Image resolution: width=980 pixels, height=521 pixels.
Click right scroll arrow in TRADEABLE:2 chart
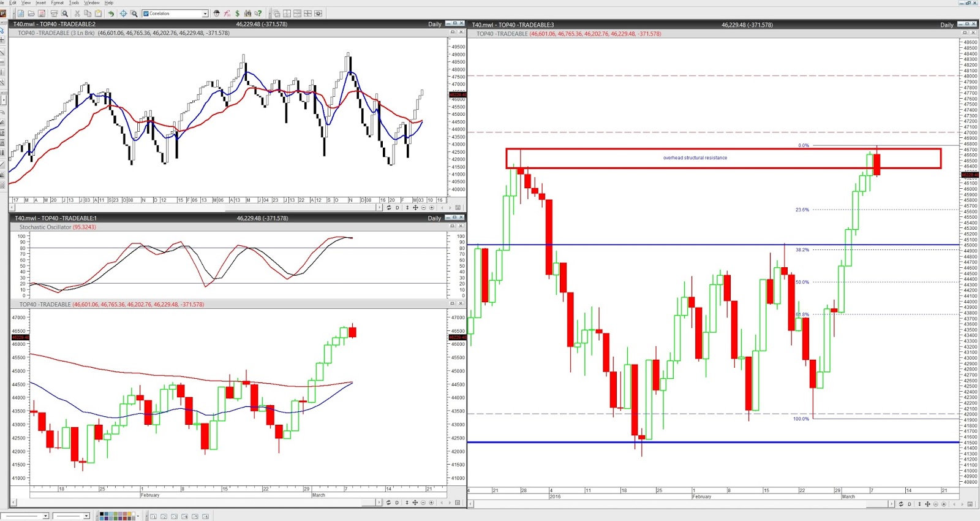click(x=380, y=208)
